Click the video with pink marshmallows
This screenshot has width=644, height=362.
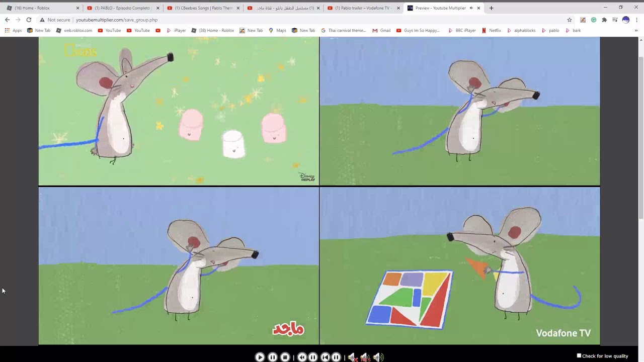click(x=179, y=111)
